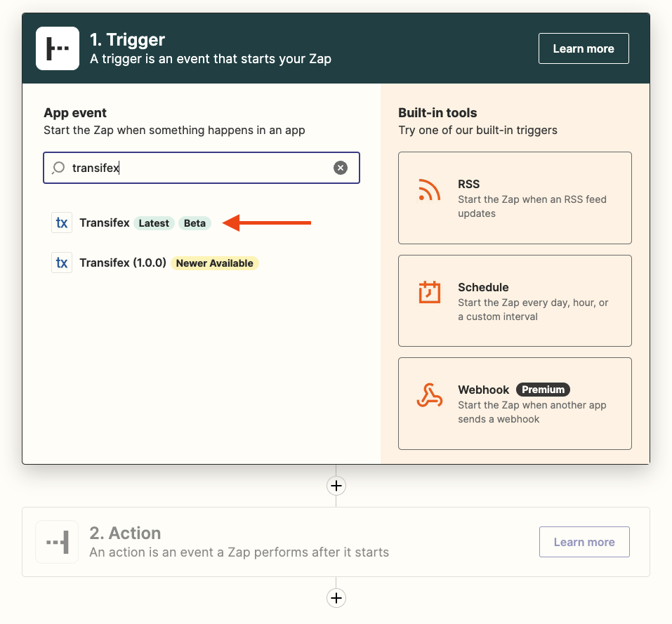The image size is (672, 624).
Task: Expand the plus button below the Action step
Action: [x=336, y=597]
